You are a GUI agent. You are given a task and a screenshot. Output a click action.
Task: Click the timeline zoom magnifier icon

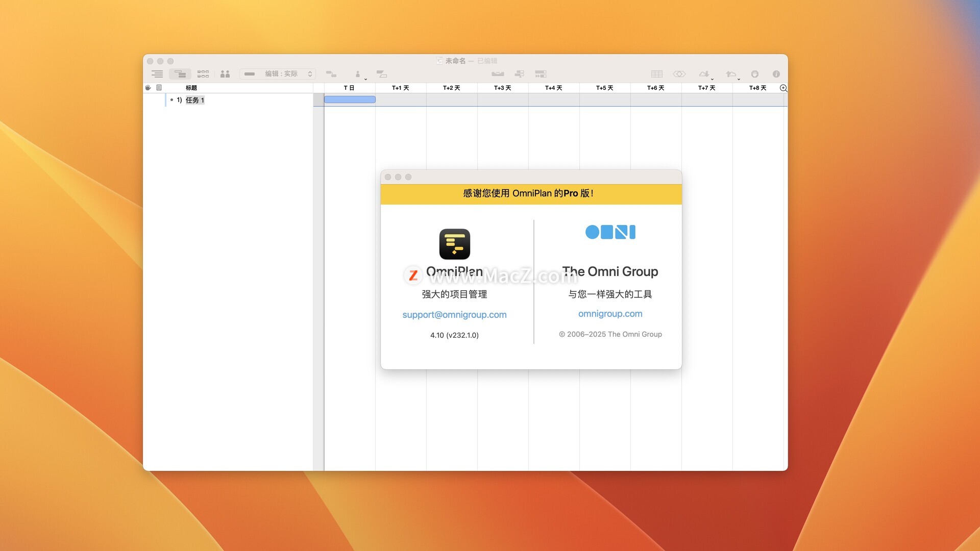click(783, 88)
